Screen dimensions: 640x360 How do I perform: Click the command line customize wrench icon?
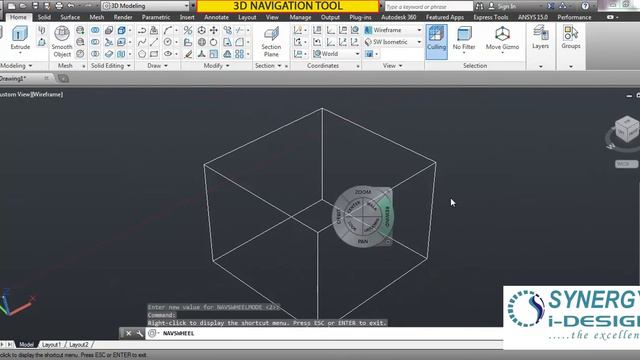(139, 333)
